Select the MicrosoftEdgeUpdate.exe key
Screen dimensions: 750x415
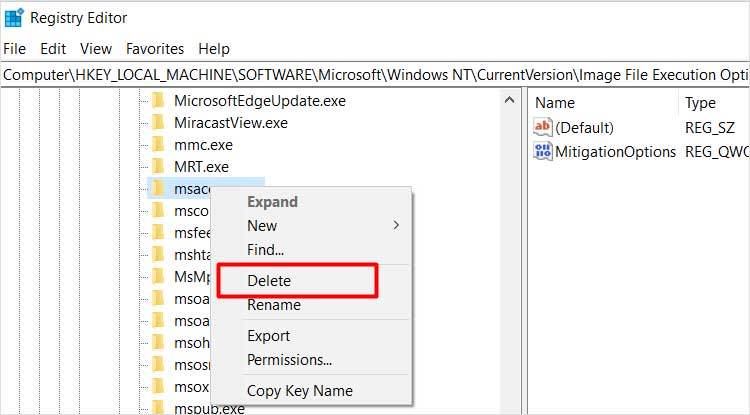260,101
